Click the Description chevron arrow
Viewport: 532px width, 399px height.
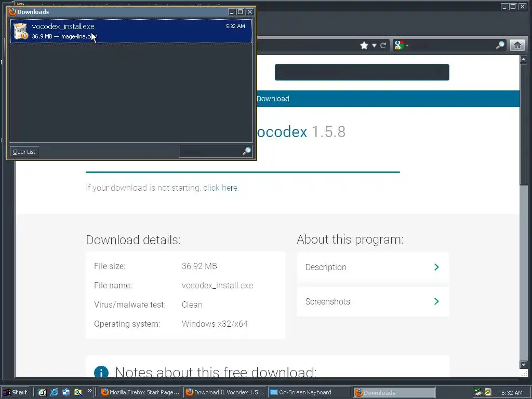tap(436, 267)
